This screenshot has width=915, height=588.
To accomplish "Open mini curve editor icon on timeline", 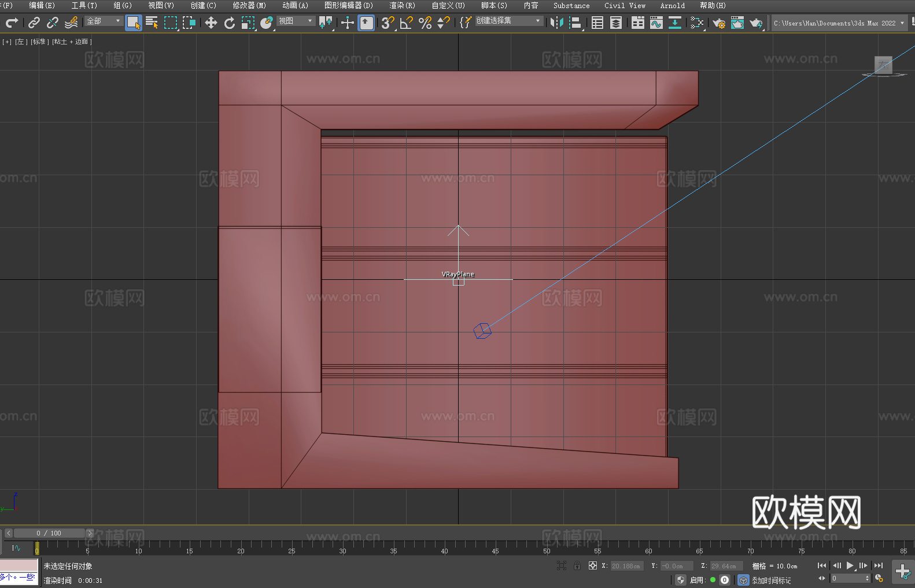I will click(x=16, y=548).
